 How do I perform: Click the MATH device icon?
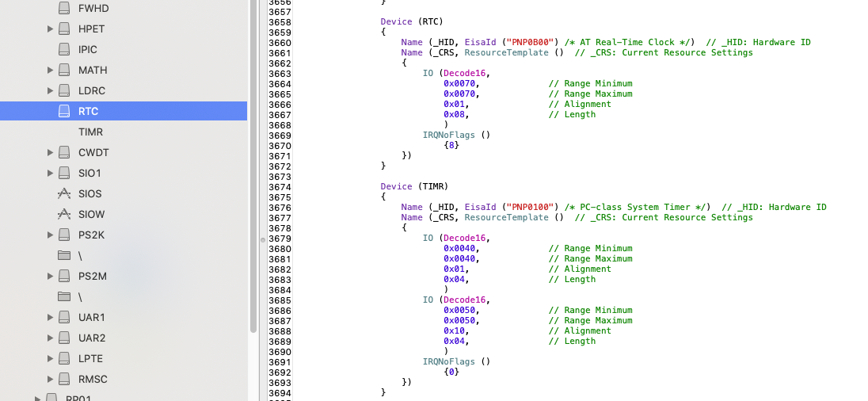click(x=65, y=70)
